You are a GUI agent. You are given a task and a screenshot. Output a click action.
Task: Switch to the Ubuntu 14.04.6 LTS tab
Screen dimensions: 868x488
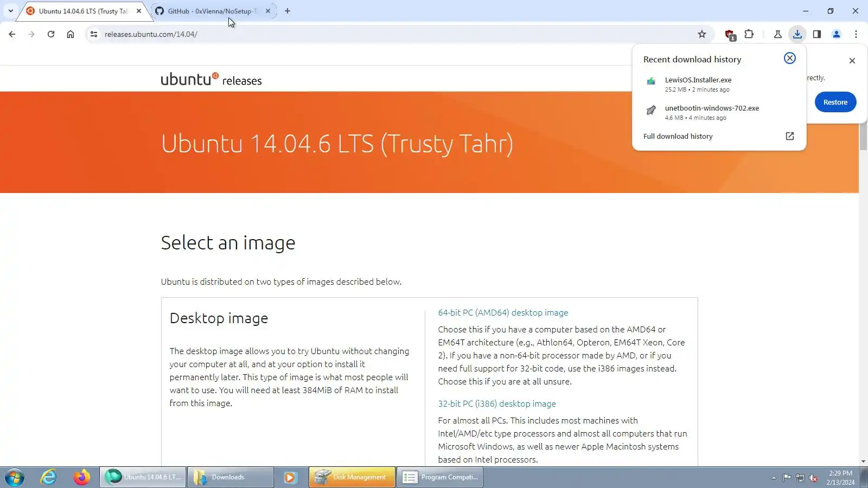click(84, 11)
